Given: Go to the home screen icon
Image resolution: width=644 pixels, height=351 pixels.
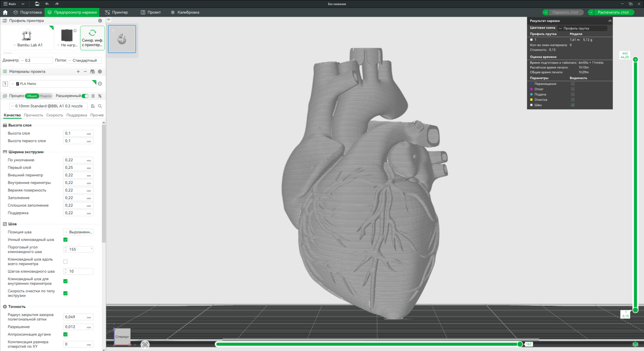Looking at the screenshot, I should pos(5,13).
